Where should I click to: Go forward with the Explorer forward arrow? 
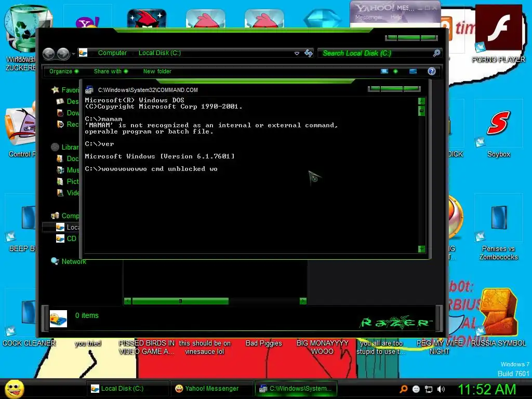(63, 54)
